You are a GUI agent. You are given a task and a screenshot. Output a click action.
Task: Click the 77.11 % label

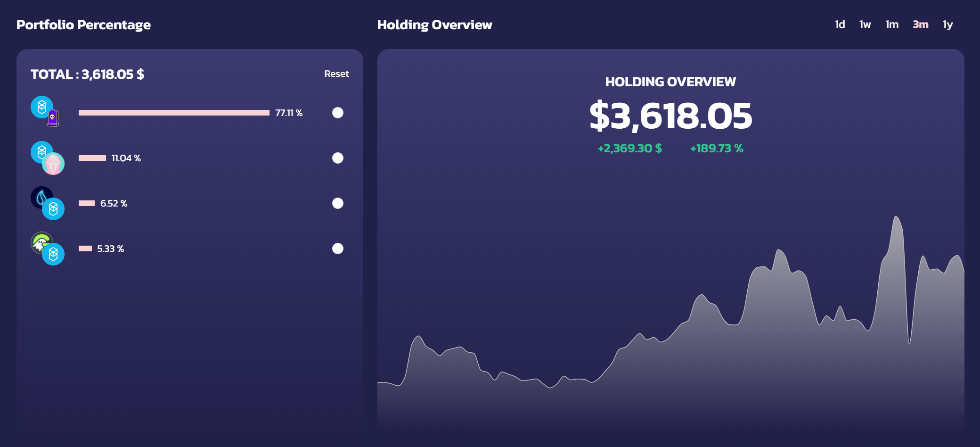click(x=289, y=113)
